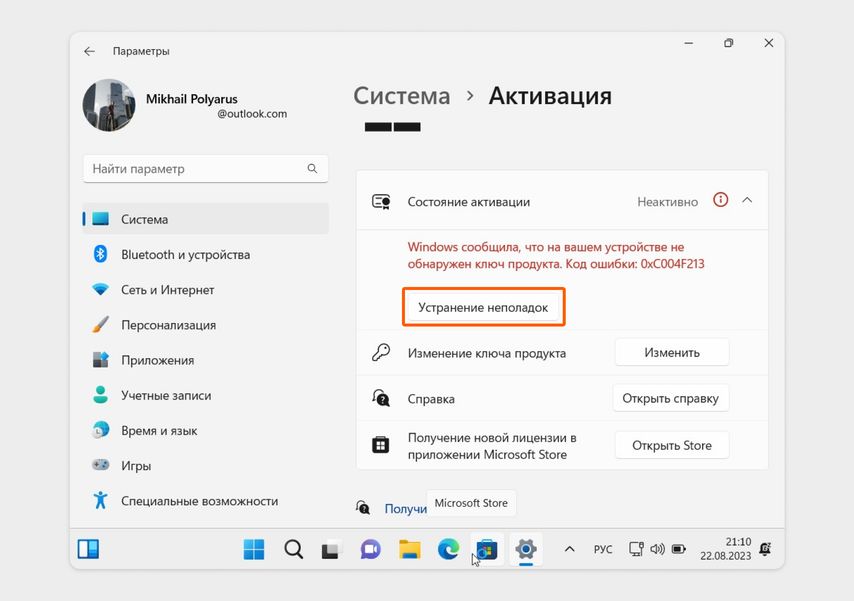The width and height of the screenshot is (854, 601).
Task: Open Сеть и Интернет settings
Action: coord(205,290)
